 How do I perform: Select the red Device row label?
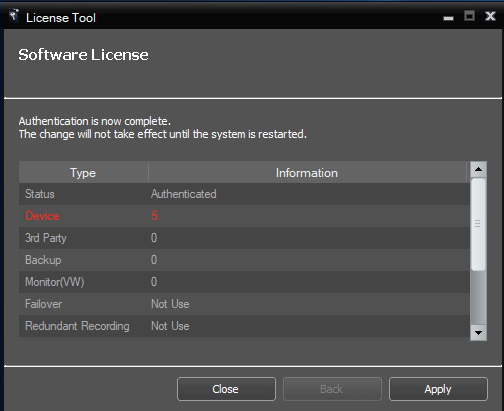(42, 216)
